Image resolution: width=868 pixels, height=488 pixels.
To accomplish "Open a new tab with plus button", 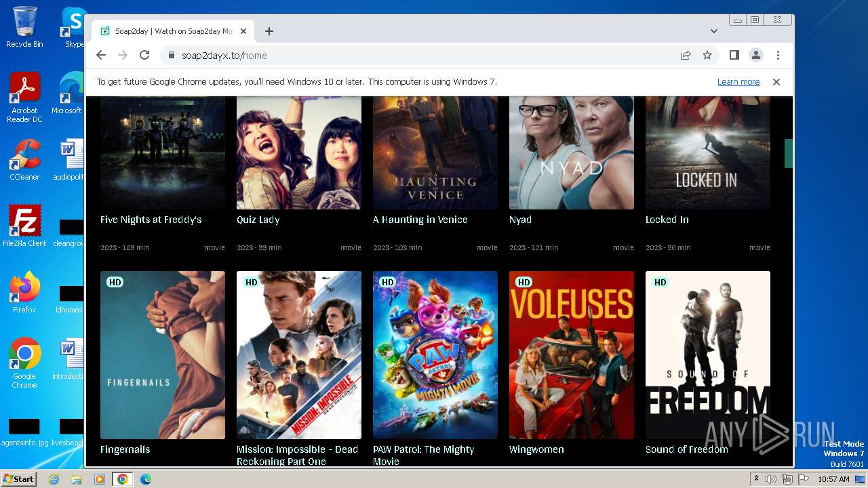I will coord(269,31).
